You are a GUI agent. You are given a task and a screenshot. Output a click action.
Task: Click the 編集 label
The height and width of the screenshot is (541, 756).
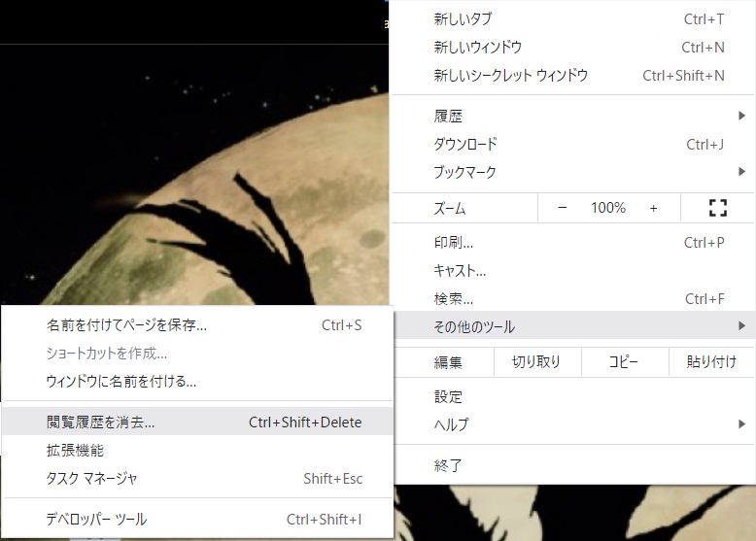tap(448, 362)
